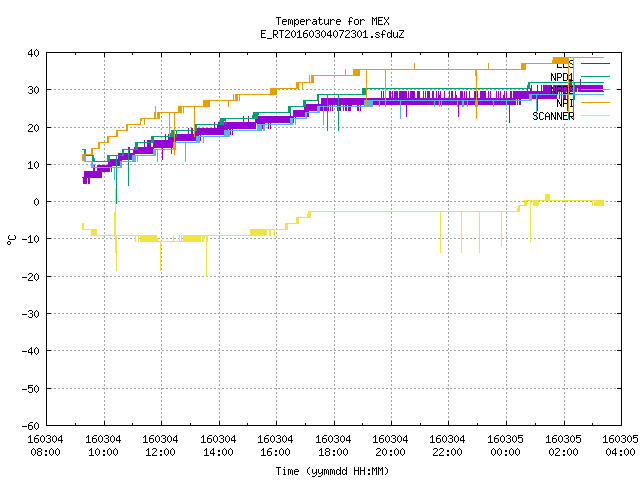Viewport: 640px width, 480px height.
Task: Click the x-axis label 160304 12:00
Action: [160, 446]
